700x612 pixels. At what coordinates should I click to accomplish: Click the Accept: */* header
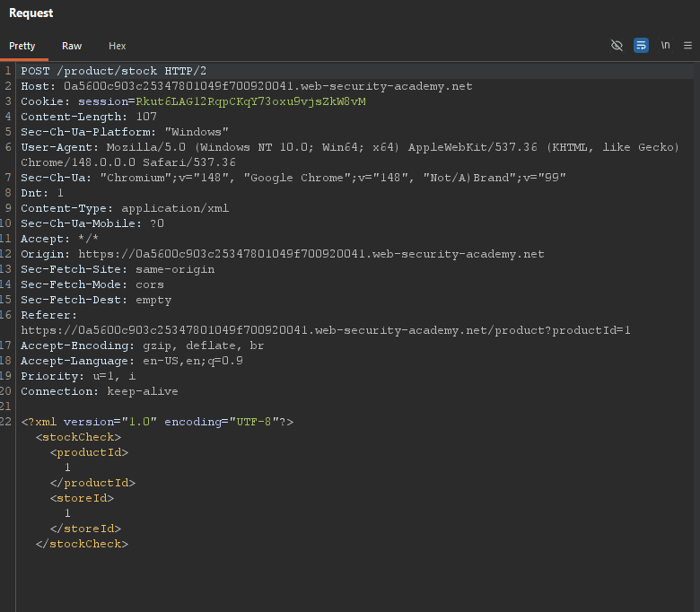point(59,239)
